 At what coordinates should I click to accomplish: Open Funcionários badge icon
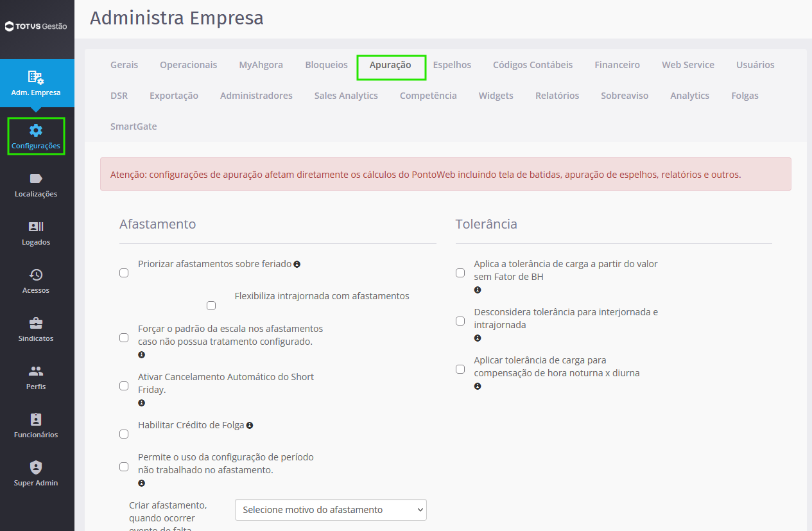point(36,419)
